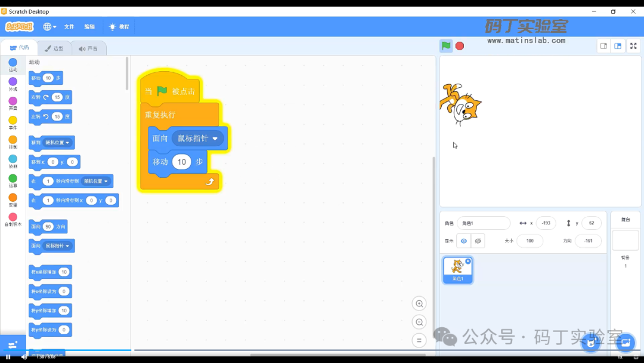The height and width of the screenshot is (363, 644).
Task: Select the 运动 motion category
Action: 13,65
